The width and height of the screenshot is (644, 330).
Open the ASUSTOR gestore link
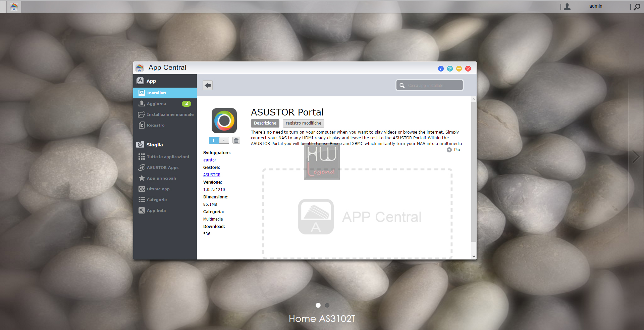click(x=212, y=175)
